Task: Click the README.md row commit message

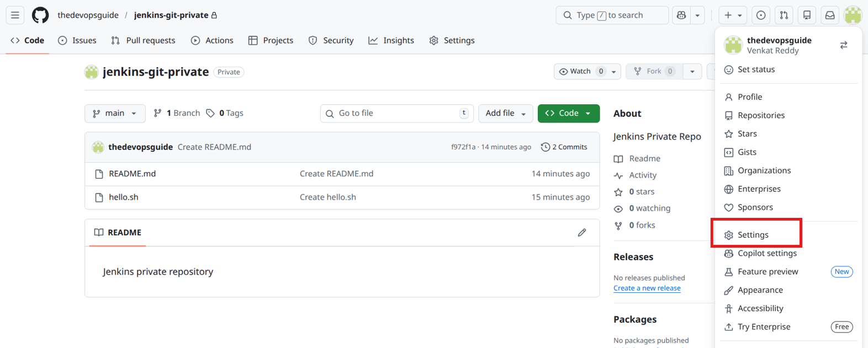Action: pos(337,174)
